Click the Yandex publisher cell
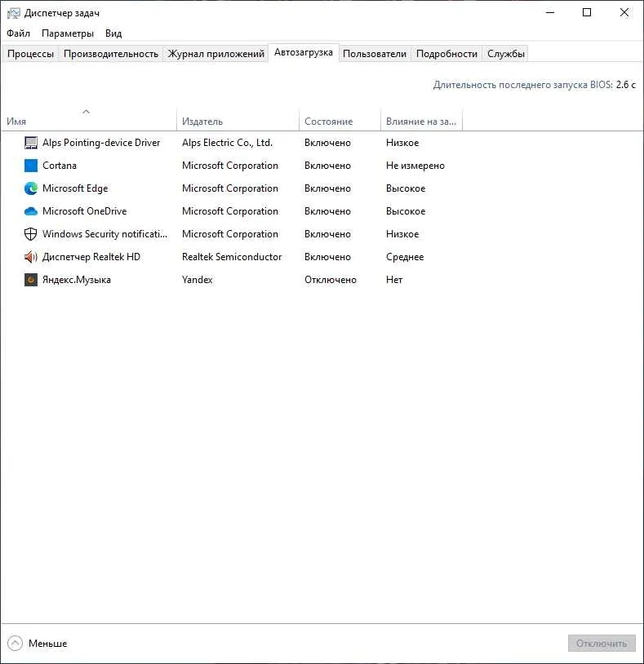644x664 pixels. (x=197, y=280)
